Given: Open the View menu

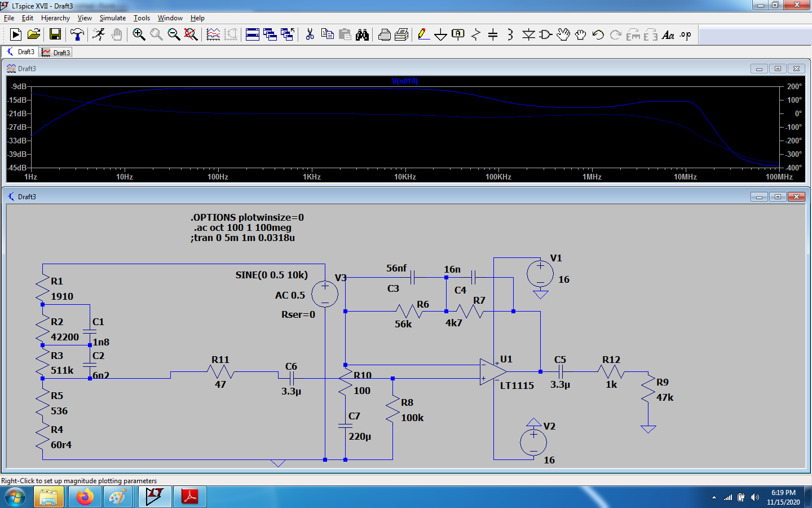Looking at the screenshot, I should pyautogui.click(x=85, y=18).
